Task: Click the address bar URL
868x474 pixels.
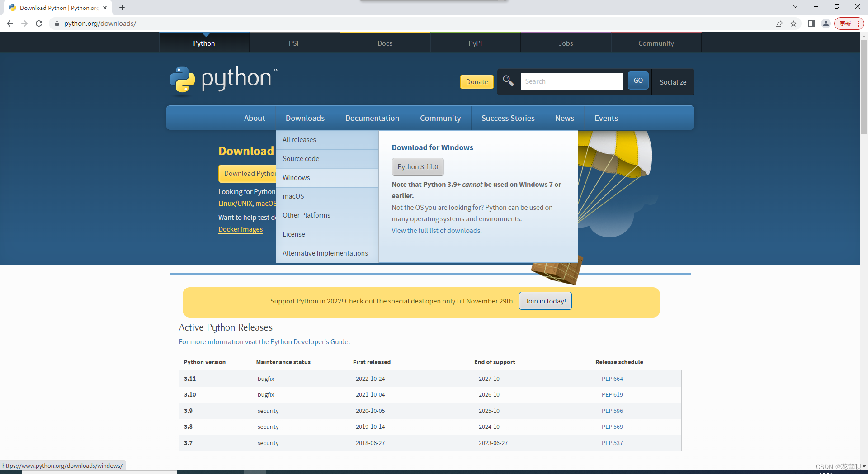Action: [x=100, y=24]
